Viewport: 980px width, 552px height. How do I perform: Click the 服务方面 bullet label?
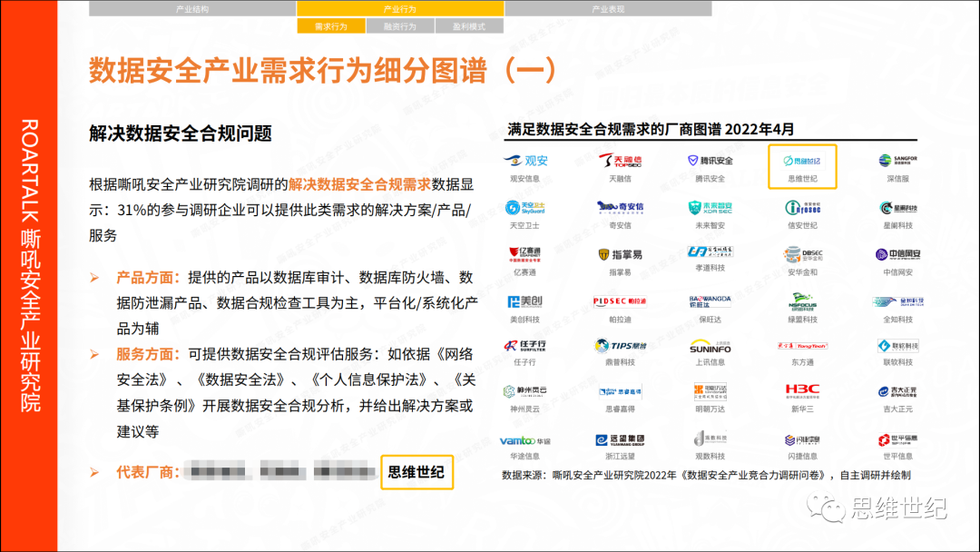coord(148,354)
